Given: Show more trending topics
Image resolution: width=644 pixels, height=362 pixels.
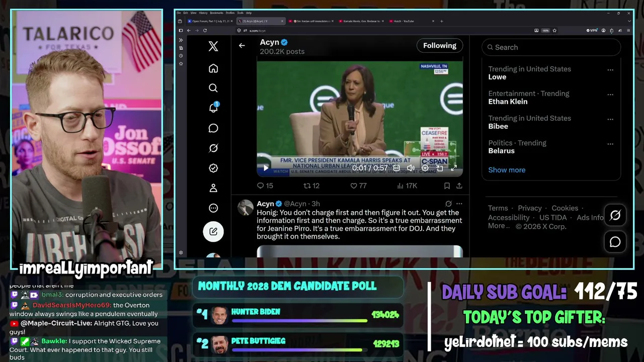Looking at the screenshot, I should [x=507, y=170].
